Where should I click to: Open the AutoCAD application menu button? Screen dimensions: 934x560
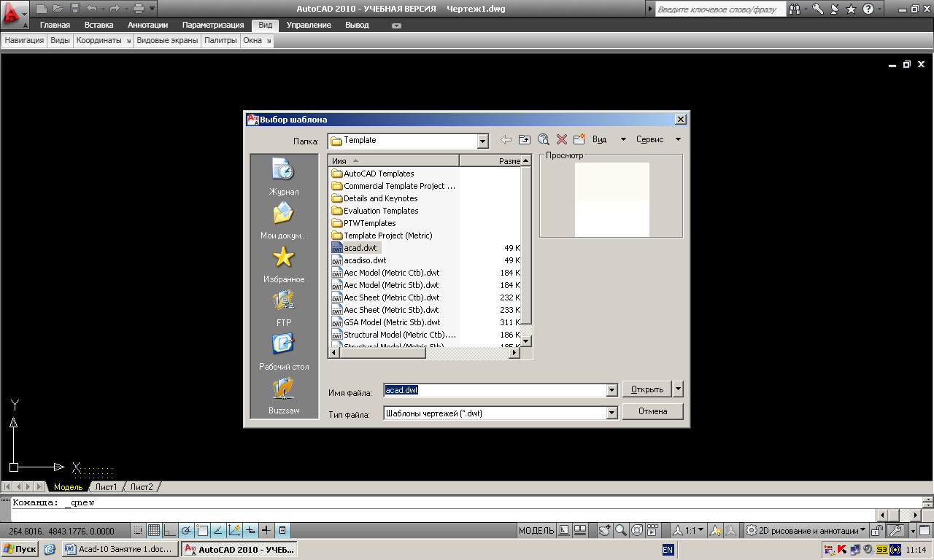coord(14,14)
